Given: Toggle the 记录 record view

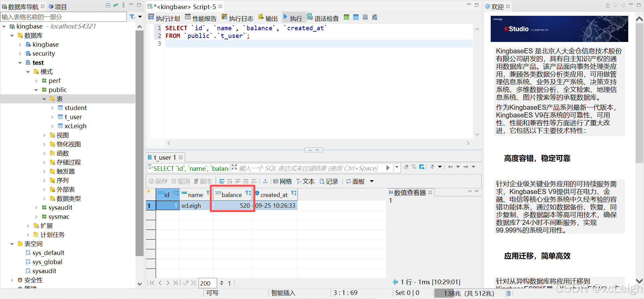Looking at the screenshot, I should (x=329, y=181).
